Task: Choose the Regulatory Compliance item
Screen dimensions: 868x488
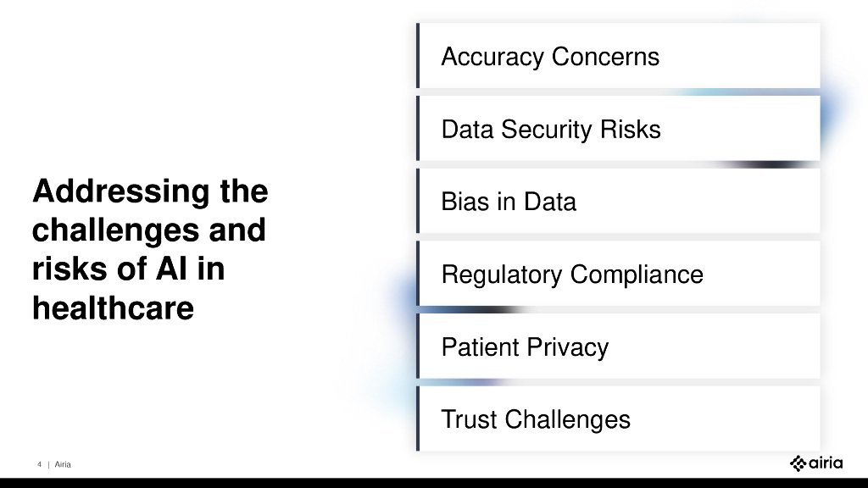Action: 619,274
